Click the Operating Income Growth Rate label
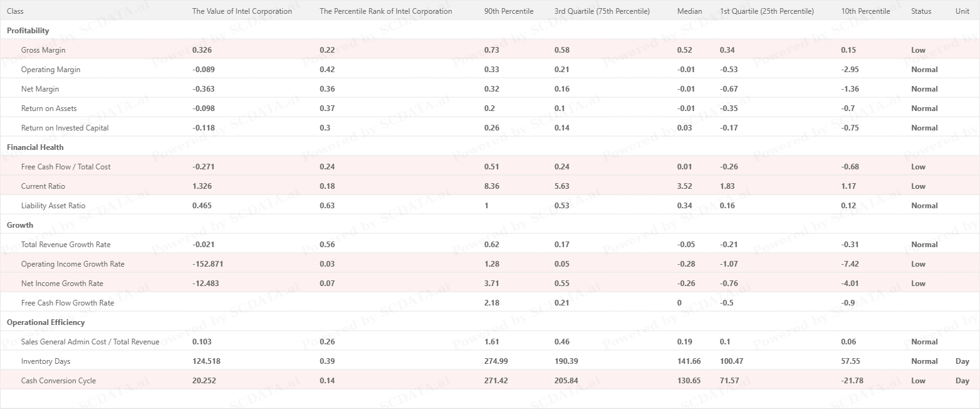Viewport: 980px width, 409px height. coord(73,264)
